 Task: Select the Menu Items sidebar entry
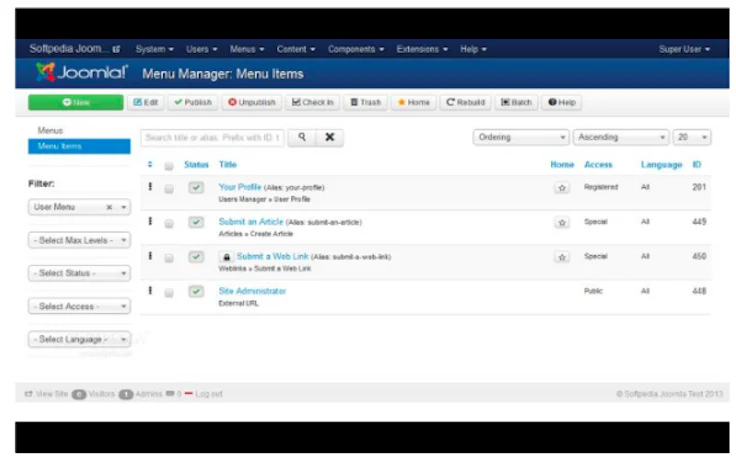pyautogui.click(x=79, y=146)
